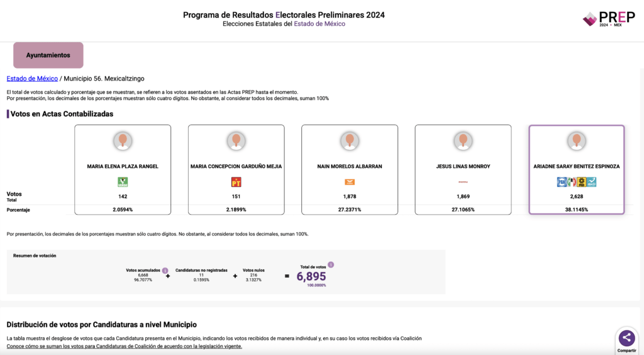This screenshot has height=355, width=644.
Task: Click the PREP 2024 logo
Action: pos(608,19)
